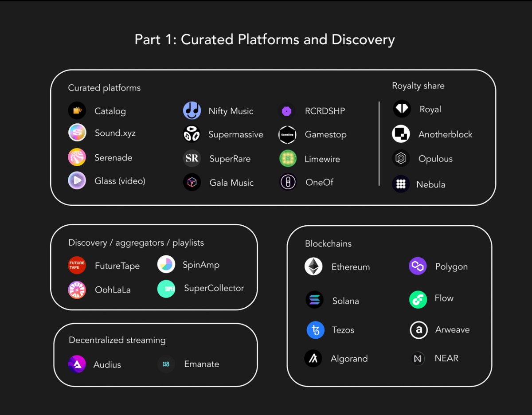Select the Serenade logo icon
This screenshot has width=532, height=415.
click(x=77, y=157)
